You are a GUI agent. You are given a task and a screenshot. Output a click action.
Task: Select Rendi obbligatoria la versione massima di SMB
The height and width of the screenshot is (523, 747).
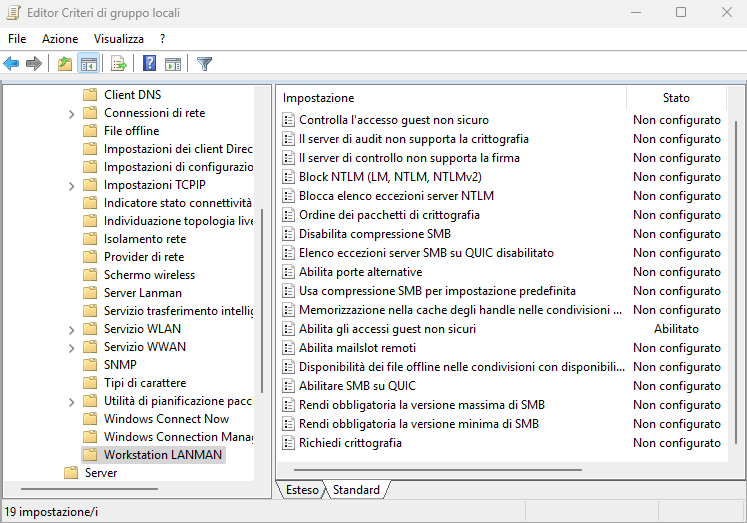point(422,405)
